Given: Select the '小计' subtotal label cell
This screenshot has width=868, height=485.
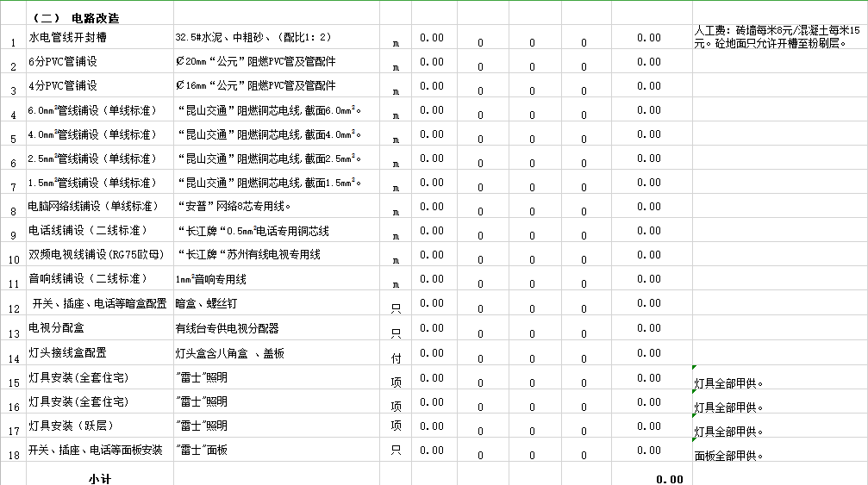Looking at the screenshot, I should tap(99, 478).
